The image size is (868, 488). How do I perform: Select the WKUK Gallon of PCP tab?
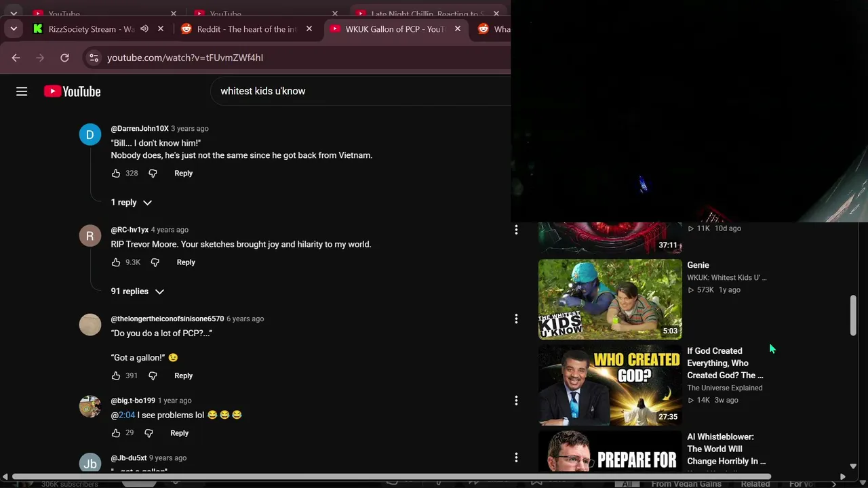point(395,29)
